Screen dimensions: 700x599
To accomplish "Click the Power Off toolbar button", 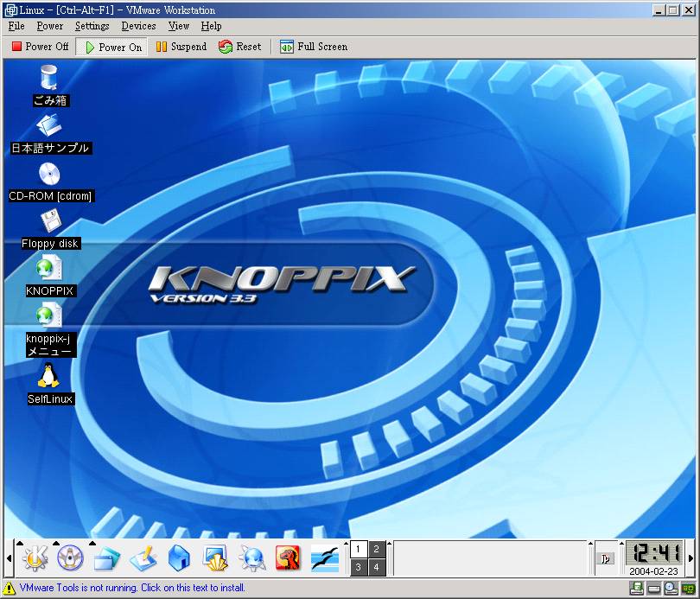I will click(x=40, y=47).
